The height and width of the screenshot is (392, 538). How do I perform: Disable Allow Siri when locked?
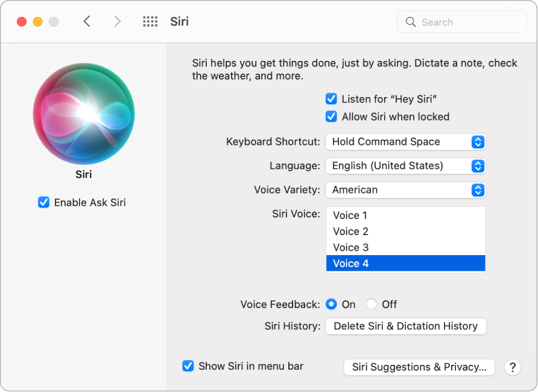[330, 116]
